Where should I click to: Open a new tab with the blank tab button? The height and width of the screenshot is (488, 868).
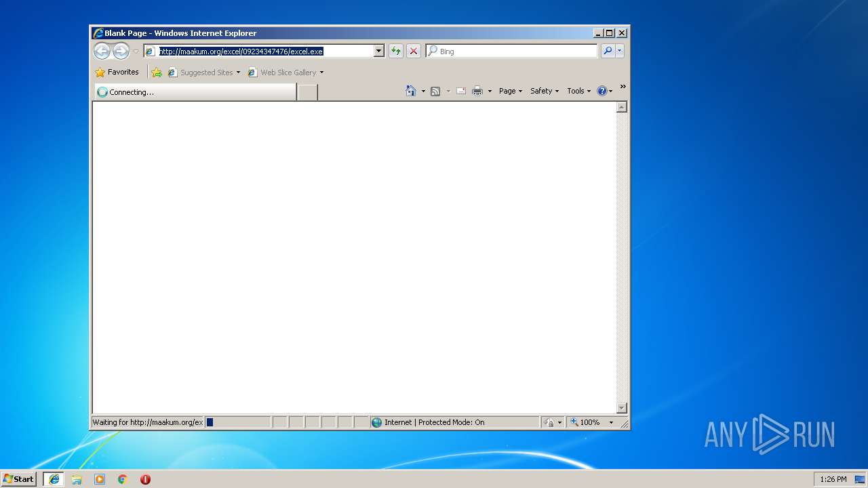point(308,92)
